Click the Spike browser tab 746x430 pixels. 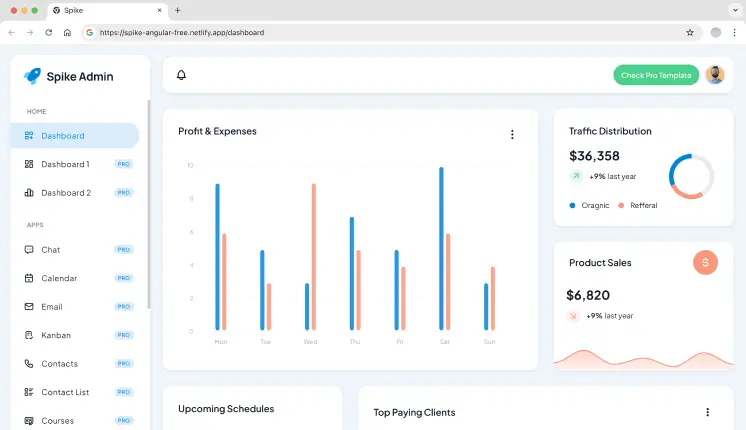click(x=108, y=10)
